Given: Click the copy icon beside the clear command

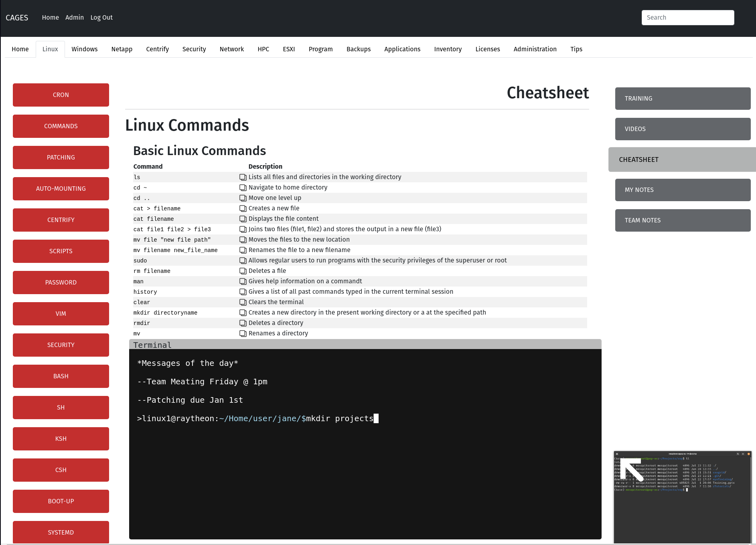Looking at the screenshot, I should pyautogui.click(x=243, y=302).
